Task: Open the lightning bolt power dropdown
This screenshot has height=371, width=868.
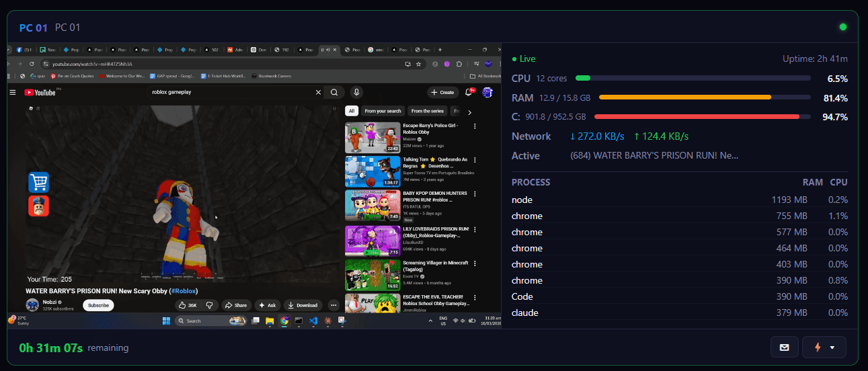Action: point(824,347)
